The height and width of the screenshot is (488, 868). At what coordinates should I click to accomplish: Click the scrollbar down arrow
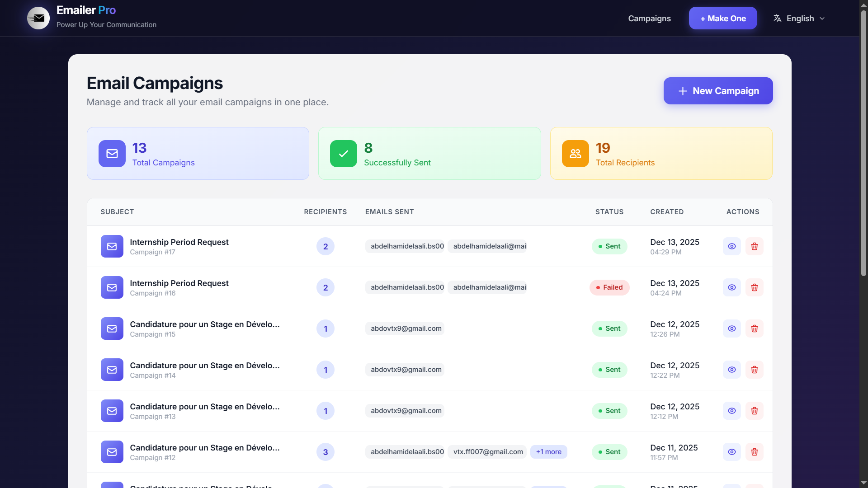coord(863,483)
